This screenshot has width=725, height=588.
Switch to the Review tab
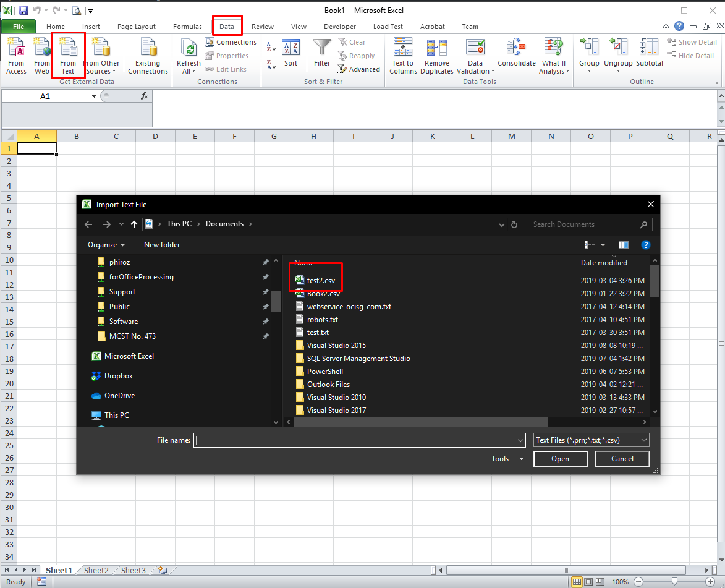[263, 27]
